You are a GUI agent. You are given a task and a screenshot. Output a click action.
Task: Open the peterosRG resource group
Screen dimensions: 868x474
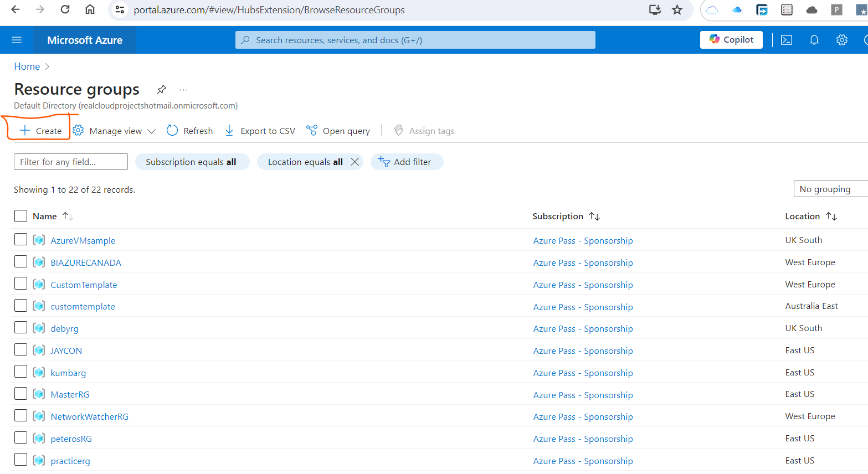coord(71,439)
